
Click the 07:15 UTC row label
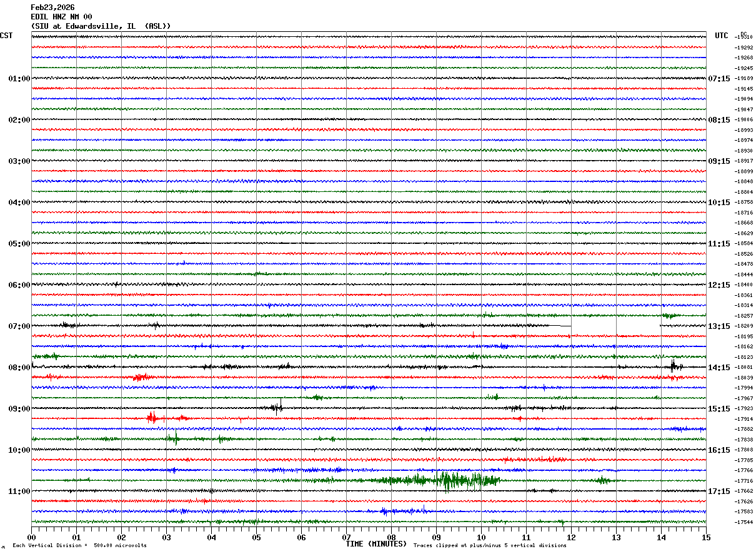point(719,79)
